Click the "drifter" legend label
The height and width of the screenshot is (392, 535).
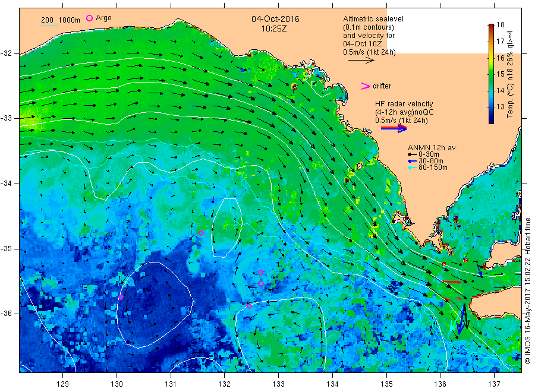point(382,86)
